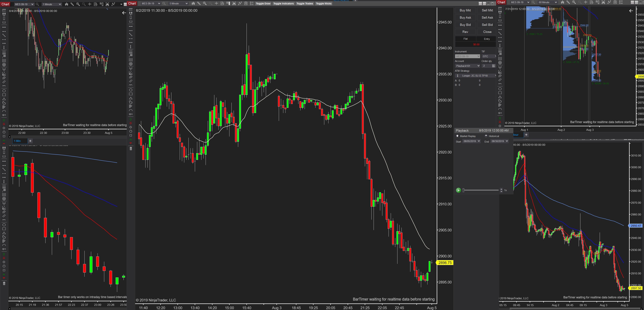Select the Historical playback radio button
The width and height of the screenshot is (644, 310).
pyautogui.click(x=486, y=136)
